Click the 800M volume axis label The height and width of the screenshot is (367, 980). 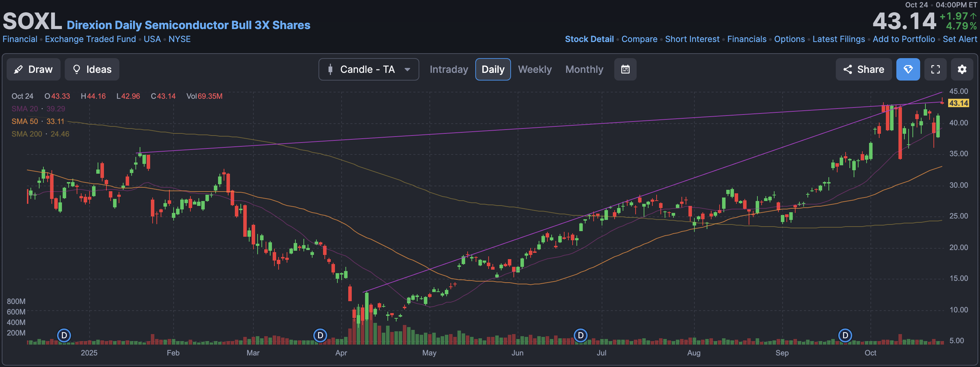point(16,302)
